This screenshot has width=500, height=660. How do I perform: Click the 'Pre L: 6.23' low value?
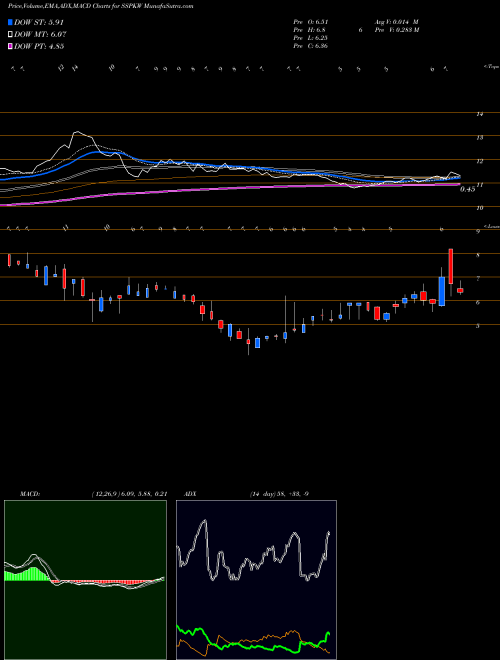(311, 38)
